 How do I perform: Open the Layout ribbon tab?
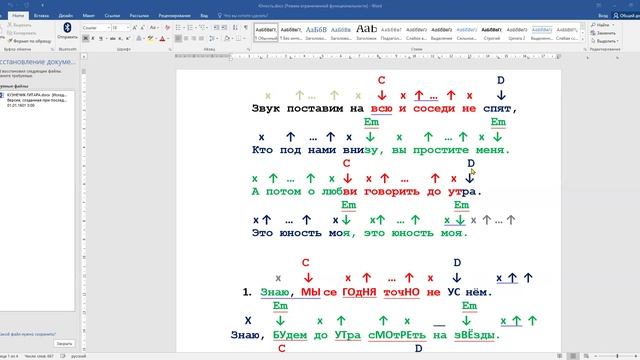click(x=89, y=16)
